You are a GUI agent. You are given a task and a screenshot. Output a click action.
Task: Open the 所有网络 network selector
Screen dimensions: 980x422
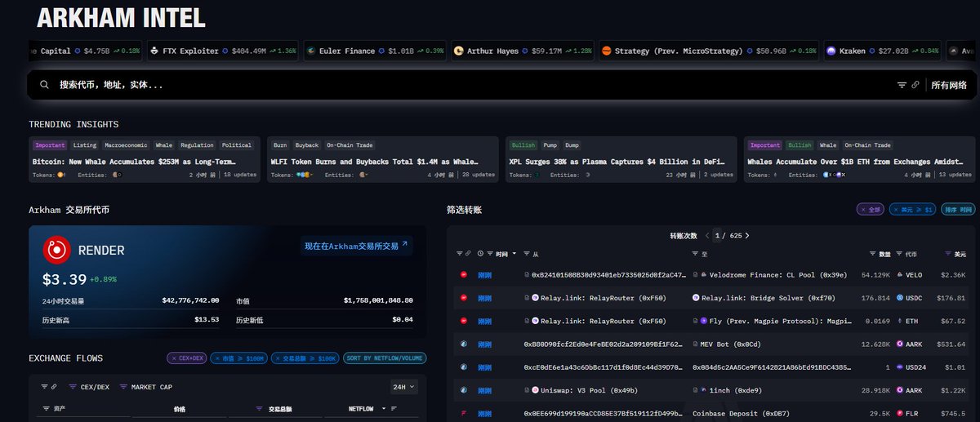click(x=949, y=85)
